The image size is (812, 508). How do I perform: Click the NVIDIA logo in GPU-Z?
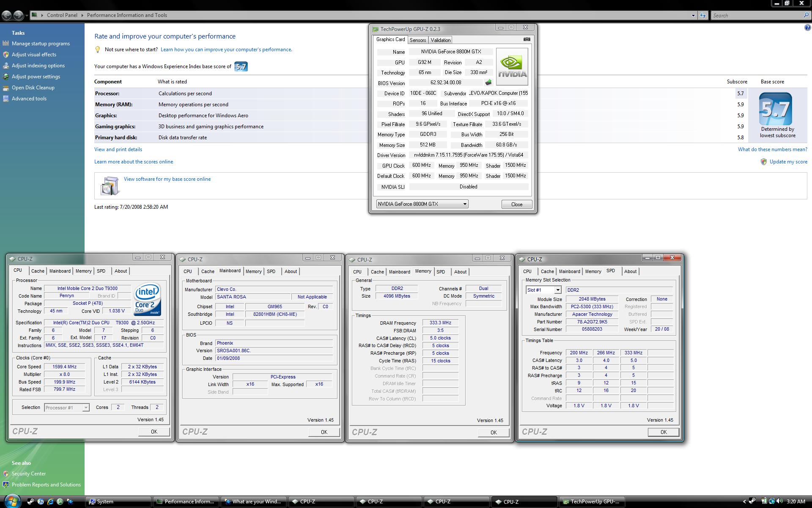(x=512, y=66)
